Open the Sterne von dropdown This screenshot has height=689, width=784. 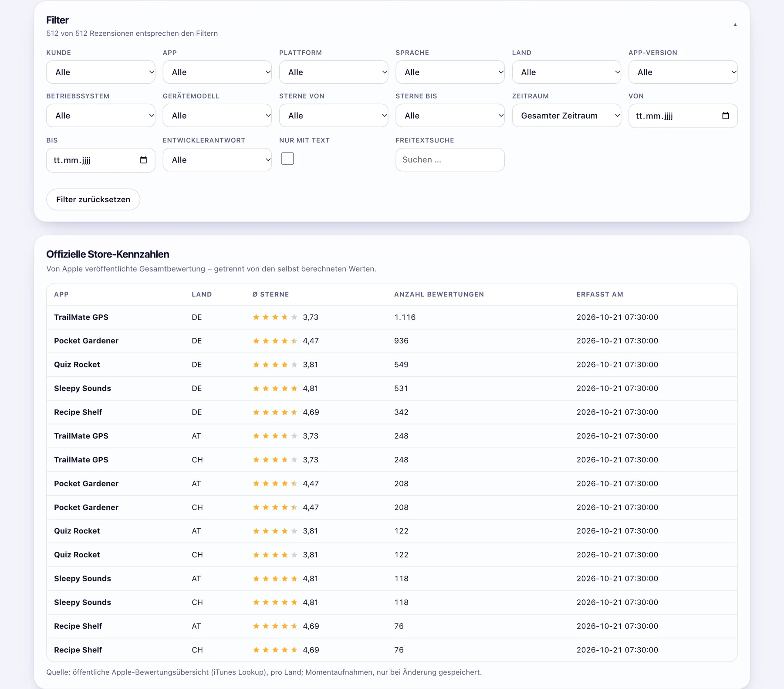coord(334,115)
